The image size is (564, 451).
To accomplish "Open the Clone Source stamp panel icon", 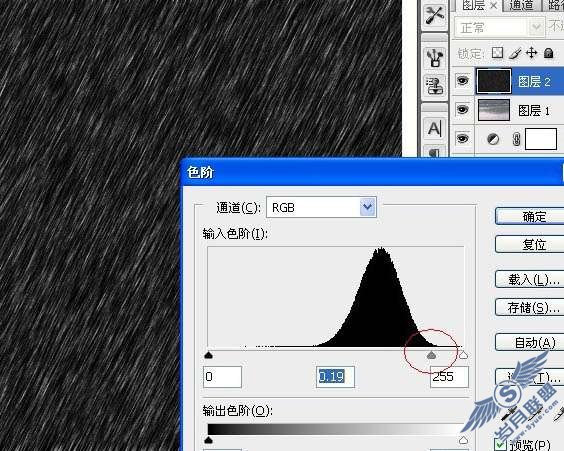I will click(x=435, y=85).
